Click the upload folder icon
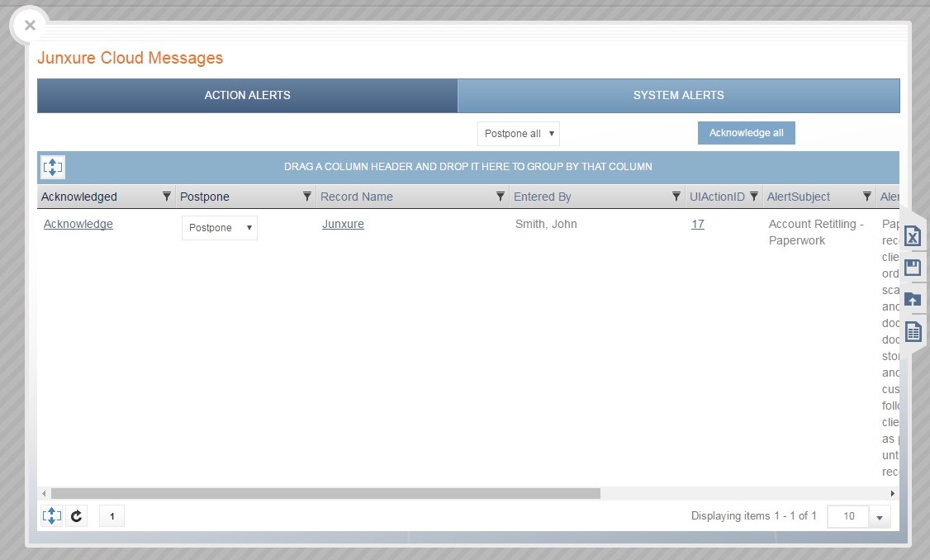 (x=913, y=300)
